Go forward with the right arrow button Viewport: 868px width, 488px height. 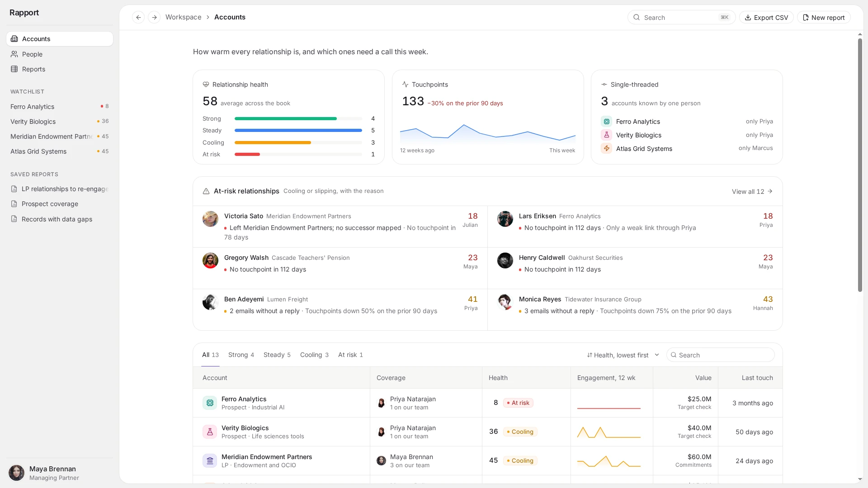(x=154, y=17)
